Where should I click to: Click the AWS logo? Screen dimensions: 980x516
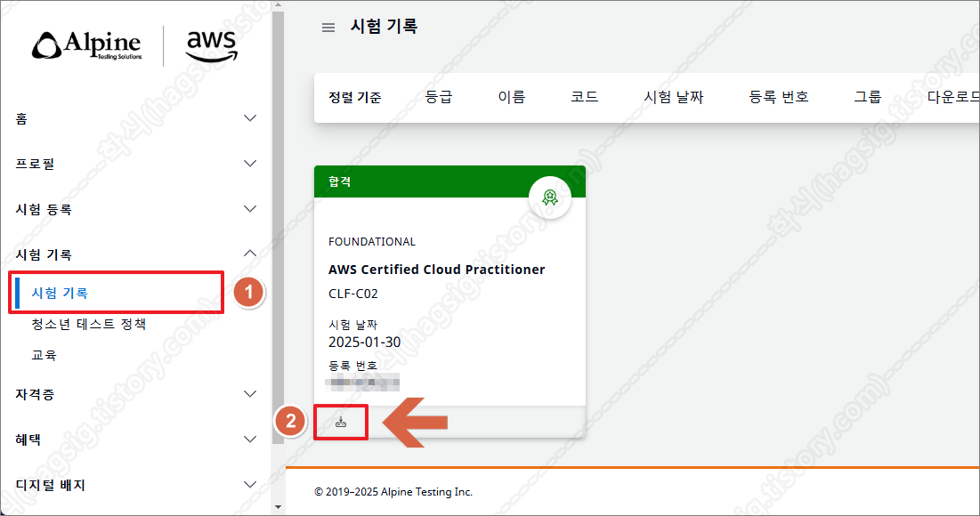pyautogui.click(x=211, y=45)
